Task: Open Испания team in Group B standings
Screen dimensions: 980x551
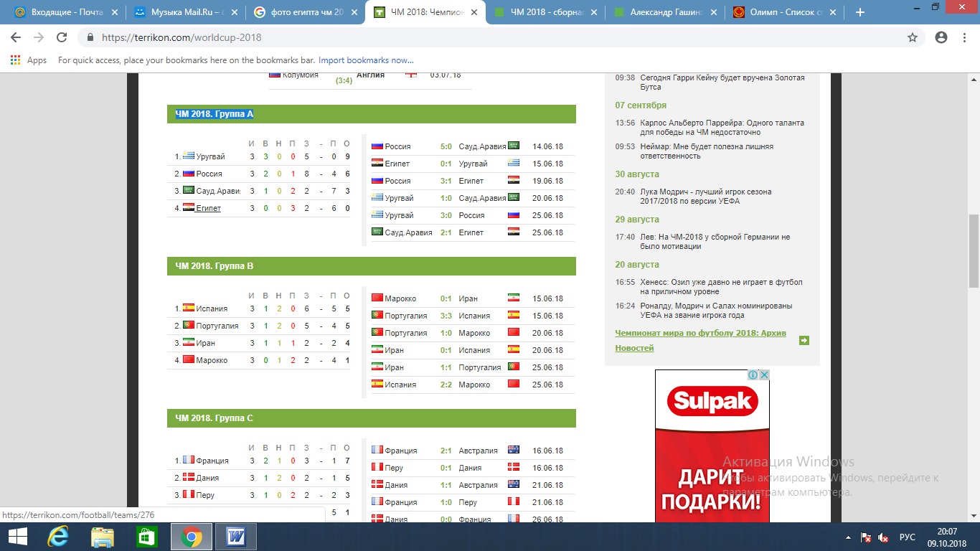Action: pyautogui.click(x=212, y=309)
